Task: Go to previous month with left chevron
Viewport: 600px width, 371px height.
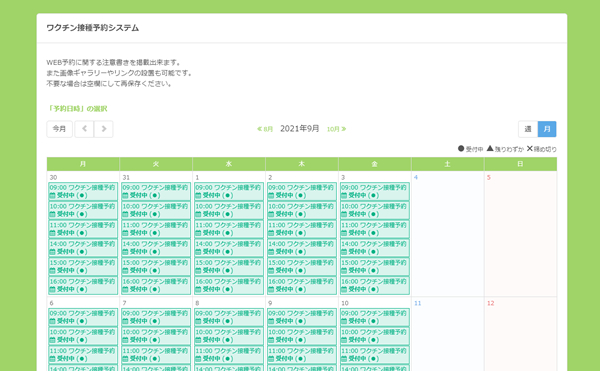Action: click(x=84, y=129)
